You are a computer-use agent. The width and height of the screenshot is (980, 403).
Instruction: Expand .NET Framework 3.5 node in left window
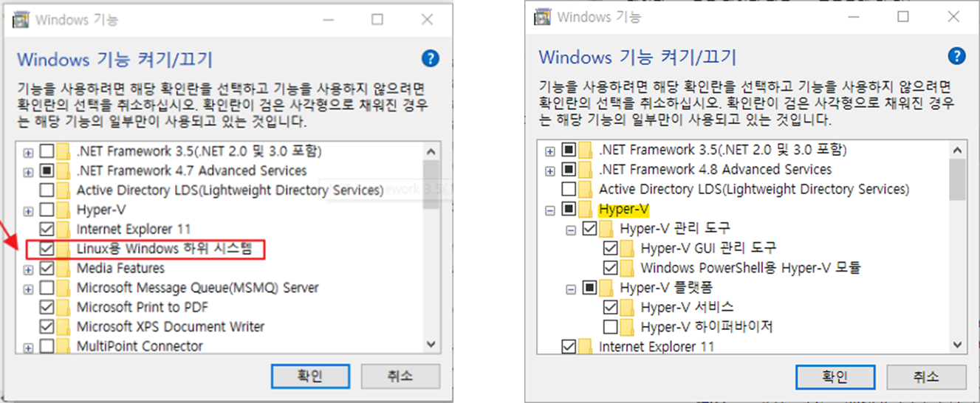click(x=29, y=152)
